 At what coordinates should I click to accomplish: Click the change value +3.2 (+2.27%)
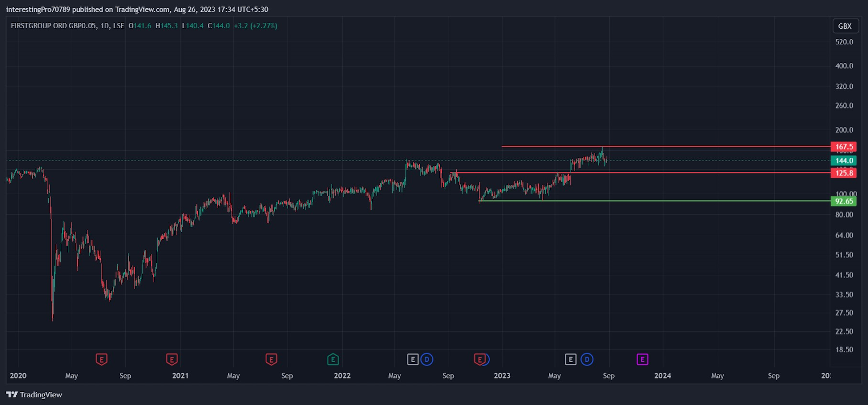(256, 25)
